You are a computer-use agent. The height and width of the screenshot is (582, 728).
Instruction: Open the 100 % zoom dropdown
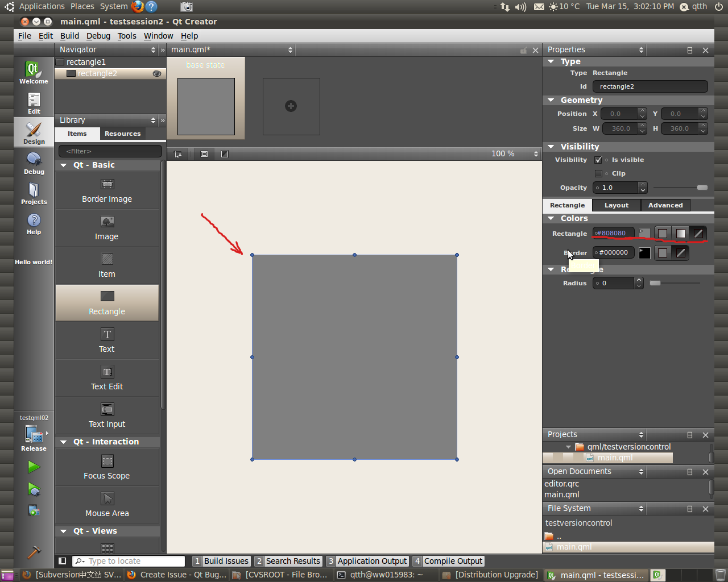point(514,154)
